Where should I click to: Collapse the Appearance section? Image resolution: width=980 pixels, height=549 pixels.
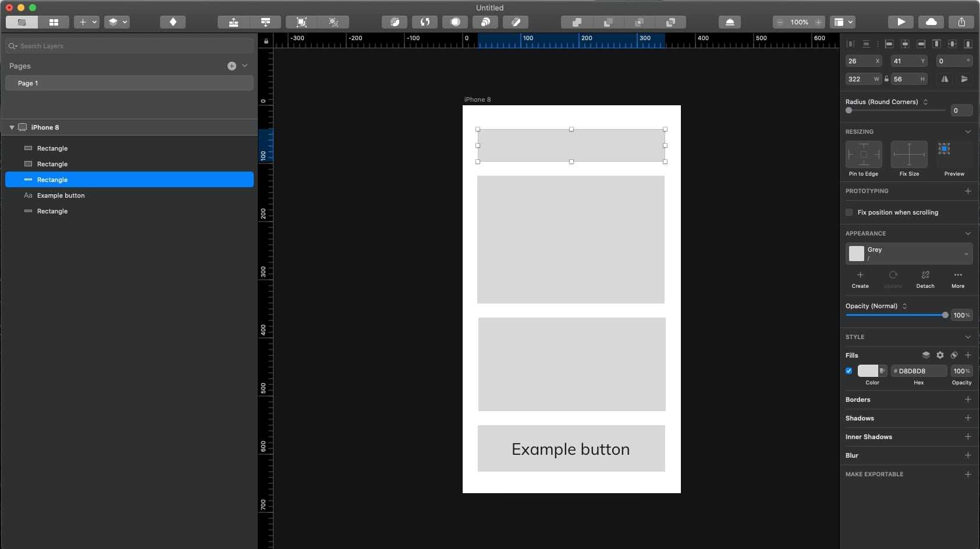968,233
